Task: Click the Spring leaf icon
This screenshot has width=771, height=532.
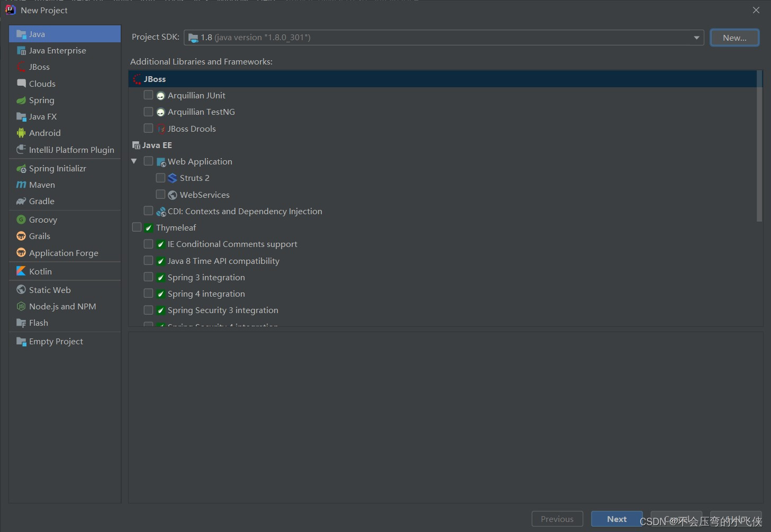Action: (x=21, y=100)
